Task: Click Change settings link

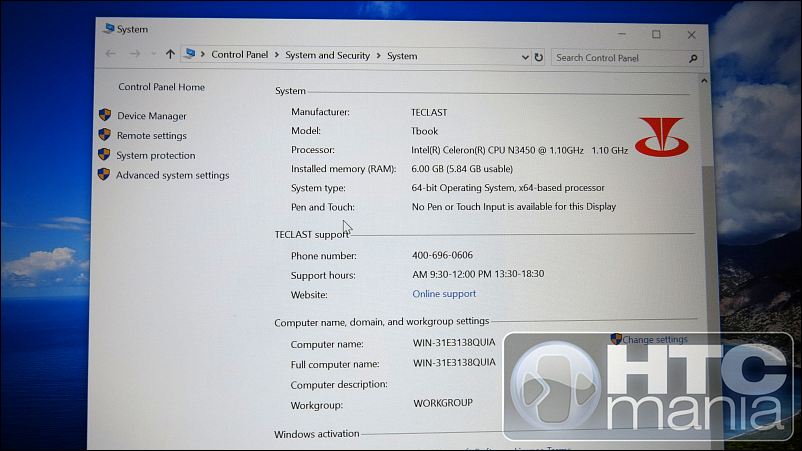Action: click(655, 339)
